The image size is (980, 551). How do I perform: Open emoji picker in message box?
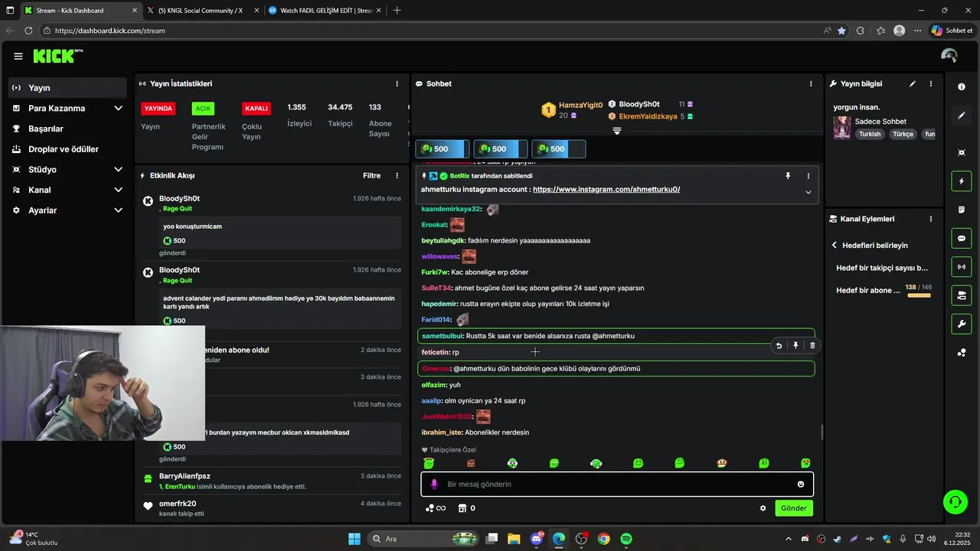click(801, 484)
